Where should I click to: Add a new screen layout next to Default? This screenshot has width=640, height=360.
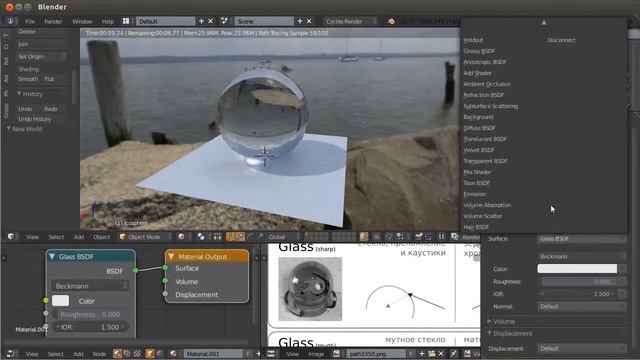201,21
